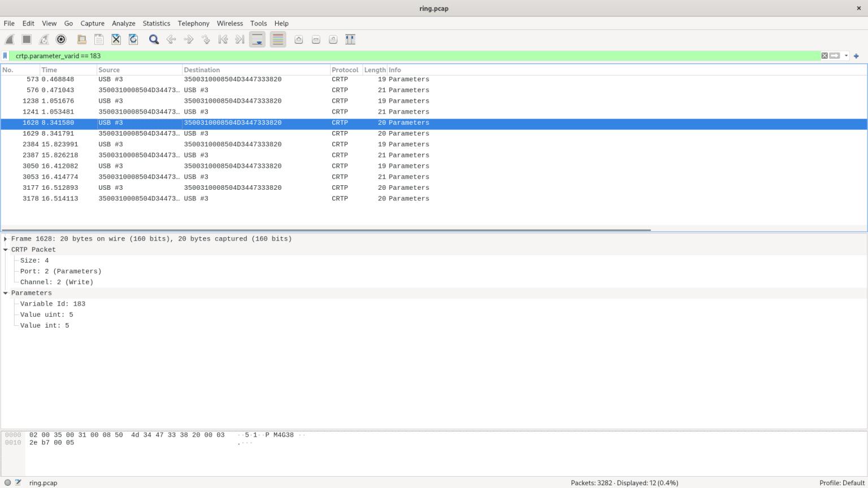Click the resize columns toolbar icon

click(350, 40)
